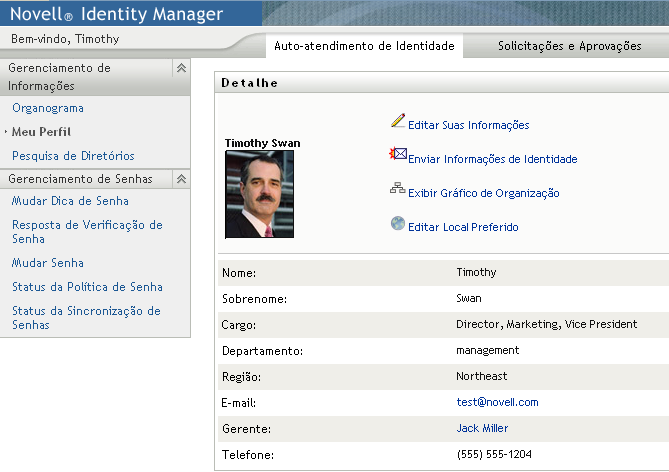The image size is (669, 472).
Task: Click the Editar Local Preferido link
Action: tap(463, 227)
